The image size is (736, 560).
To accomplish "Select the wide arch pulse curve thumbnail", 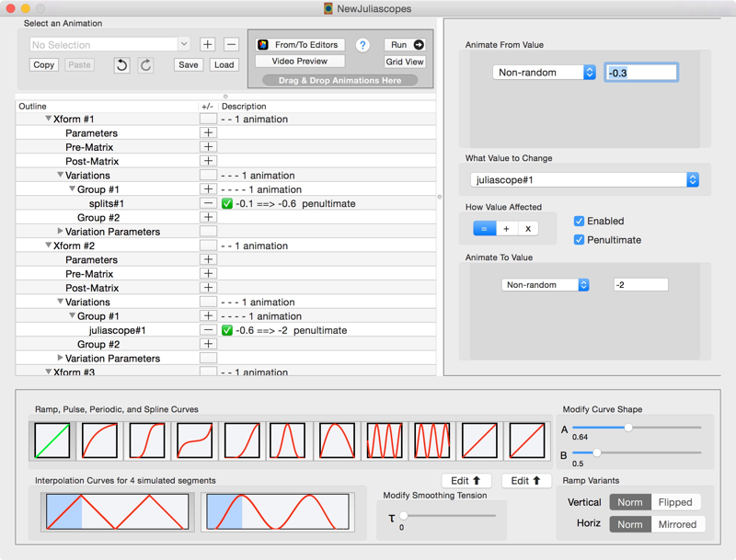I will pos(337,440).
